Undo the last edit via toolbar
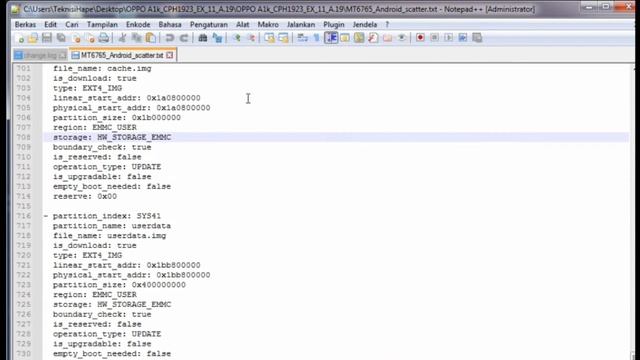Viewport: 640px width, 360px height. click(169, 38)
